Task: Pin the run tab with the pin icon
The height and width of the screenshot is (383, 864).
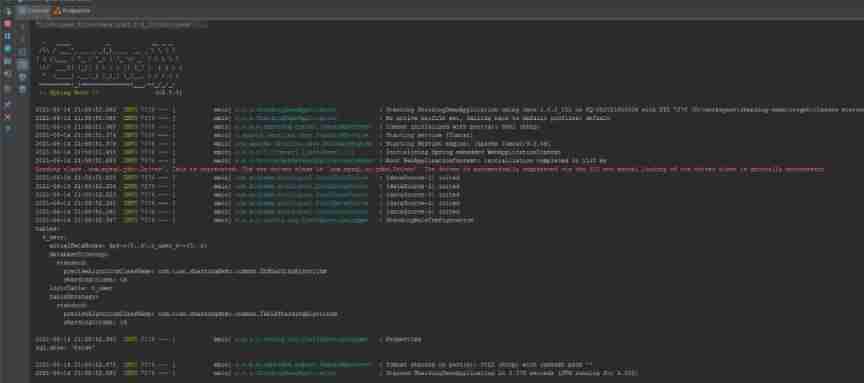Action: [8, 103]
